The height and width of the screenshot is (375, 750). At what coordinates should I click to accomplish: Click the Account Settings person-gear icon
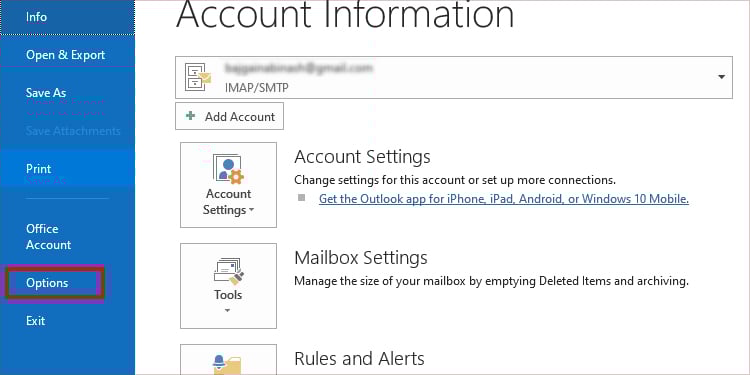pyautogui.click(x=228, y=169)
